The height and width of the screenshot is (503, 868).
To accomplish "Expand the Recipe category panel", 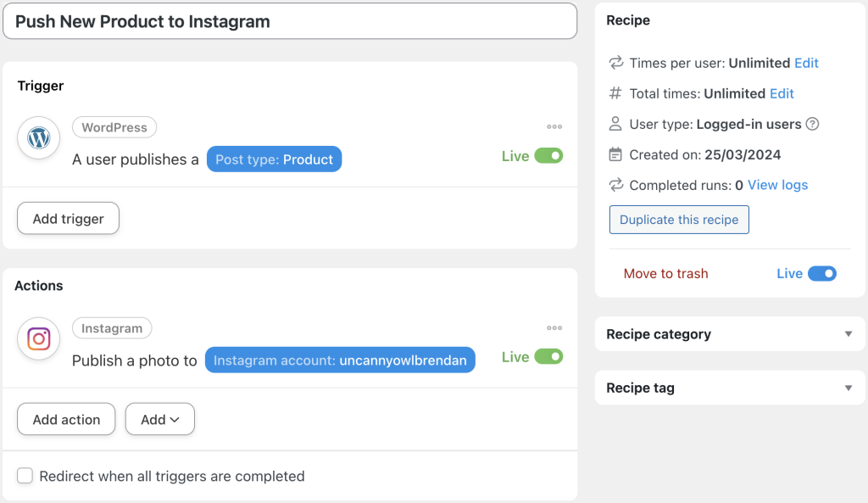I will pos(850,334).
